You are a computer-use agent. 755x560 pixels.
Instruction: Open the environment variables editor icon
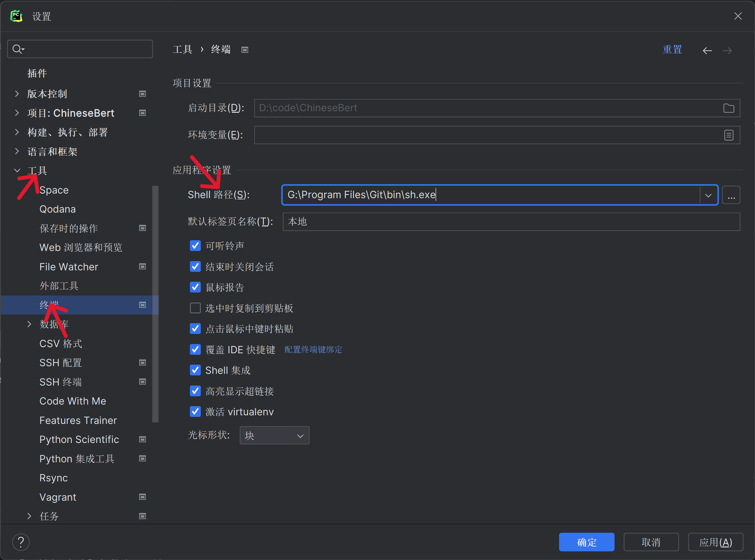tap(729, 135)
